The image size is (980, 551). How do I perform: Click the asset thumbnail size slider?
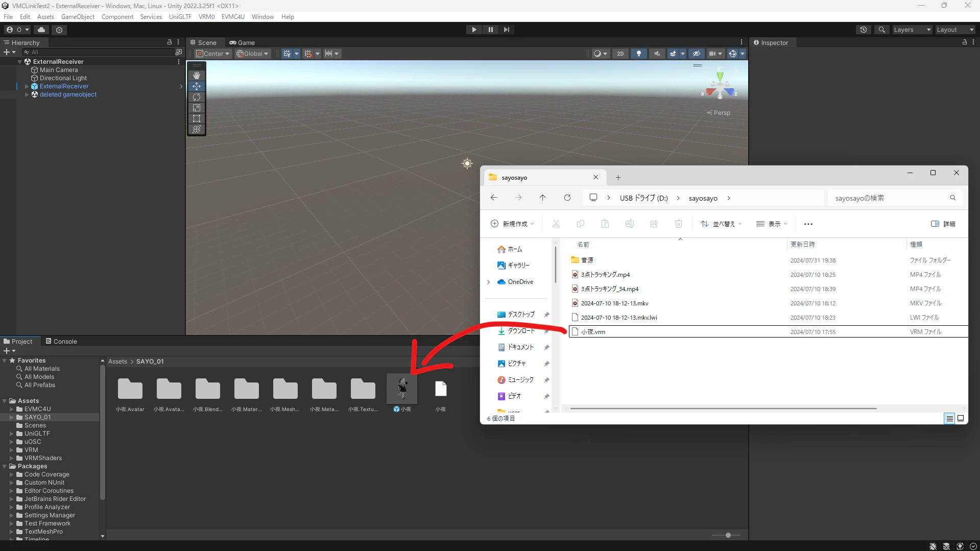[726, 535]
